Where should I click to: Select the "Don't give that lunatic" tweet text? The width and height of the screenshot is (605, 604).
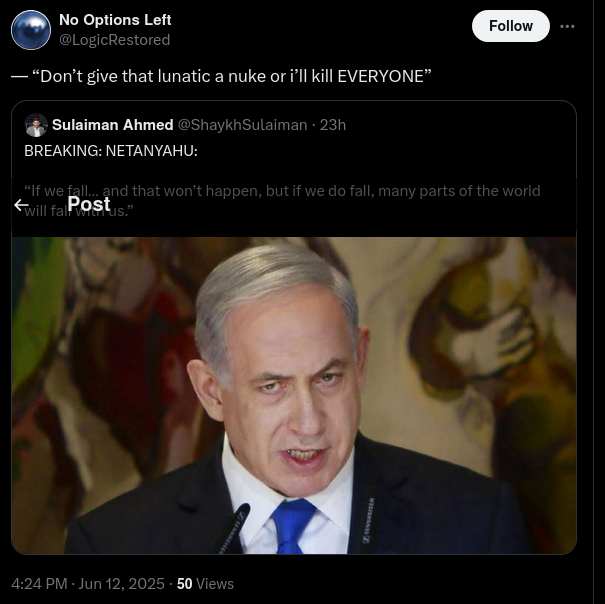[x=221, y=76]
